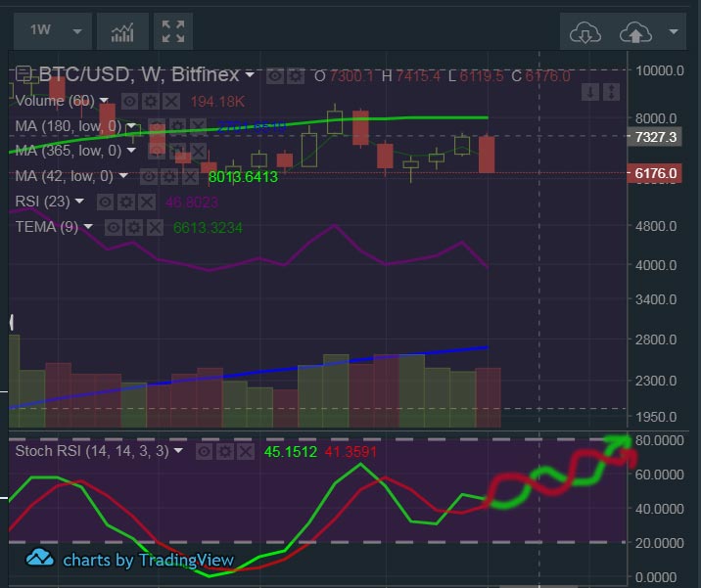Viewport: 701px width, 588px height.
Task: Open the 1W timeframe dropdown
Action: pyautogui.click(x=53, y=31)
